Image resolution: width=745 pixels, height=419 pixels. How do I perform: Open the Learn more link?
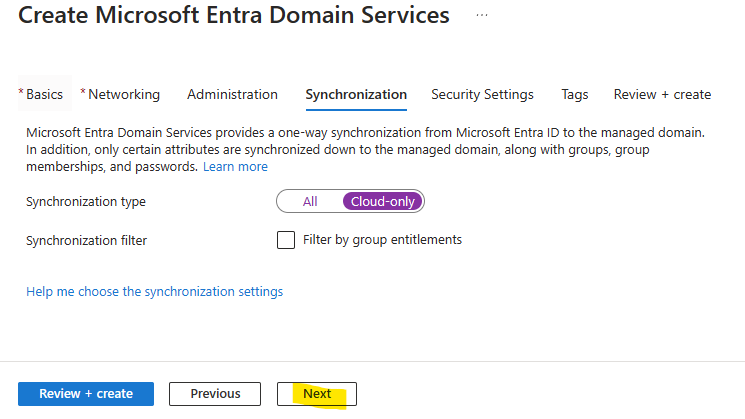pyautogui.click(x=235, y=167)
